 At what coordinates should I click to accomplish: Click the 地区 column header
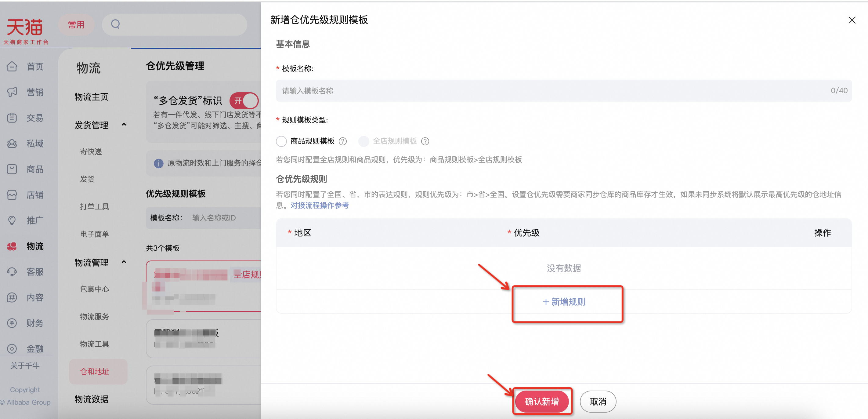302,233
